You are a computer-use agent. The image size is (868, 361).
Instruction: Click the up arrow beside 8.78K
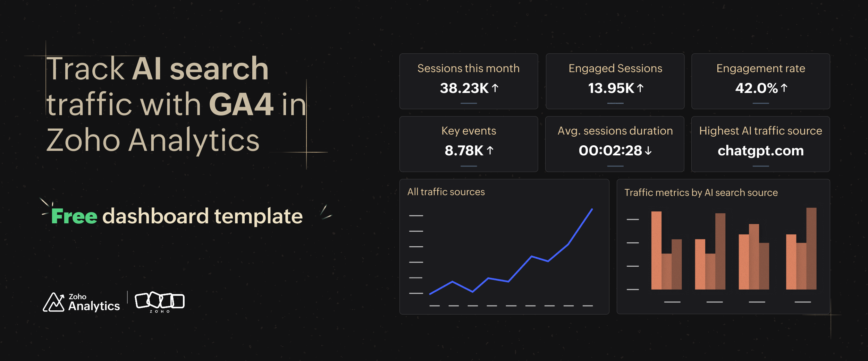pos(490,151)
